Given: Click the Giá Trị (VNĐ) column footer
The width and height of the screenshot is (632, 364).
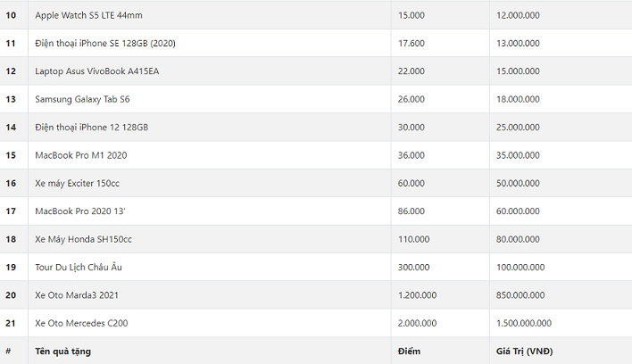Looking at the screenshot, I should click(524, 351).
